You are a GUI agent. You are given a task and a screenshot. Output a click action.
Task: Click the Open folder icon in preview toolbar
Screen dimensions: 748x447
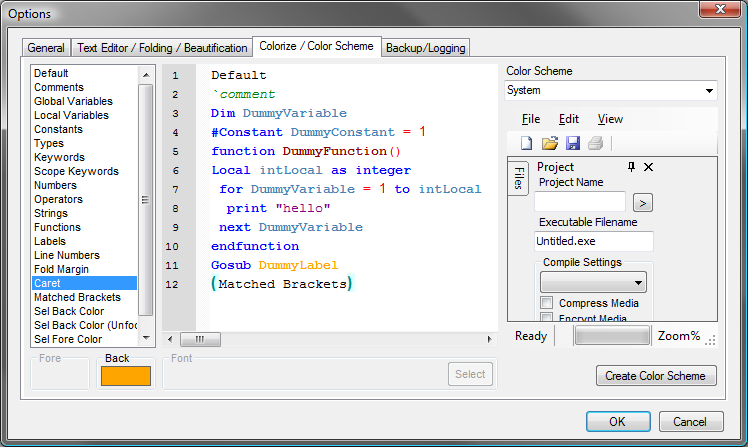[x=550, y=143]
